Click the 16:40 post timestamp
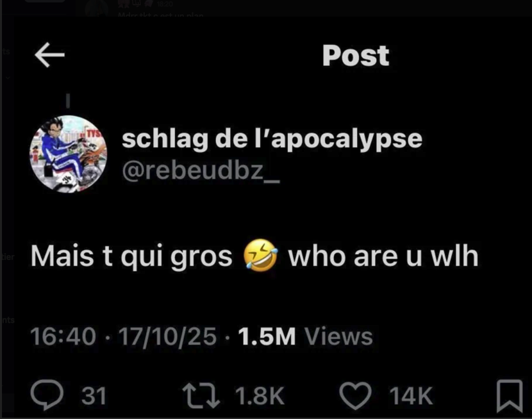532x419 pixels. coord(63,336)
